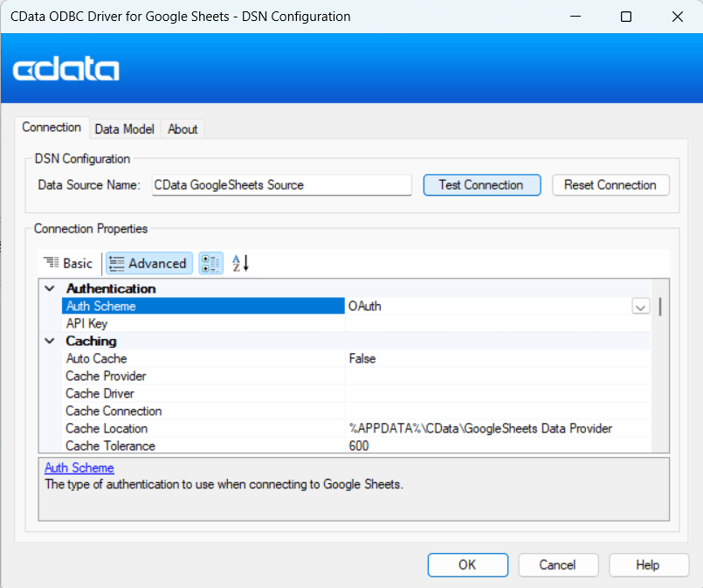Click the Auto Cache value False

coord(362,358)
